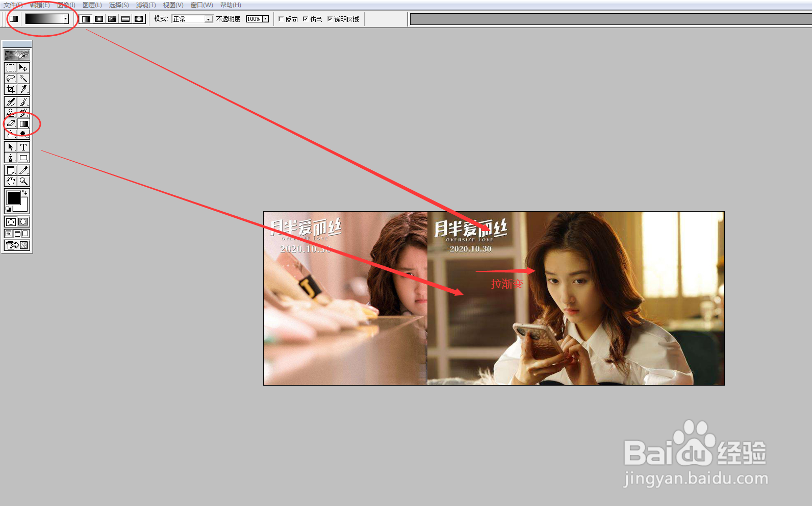Open the 选择 menu
812x506 pixels.
[x=119, y=5]
